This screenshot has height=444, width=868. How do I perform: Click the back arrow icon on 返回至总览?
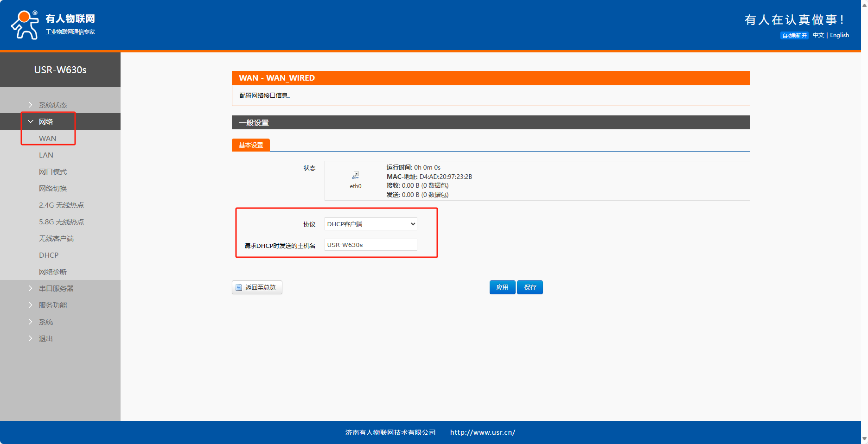click(x=239, y=288)
